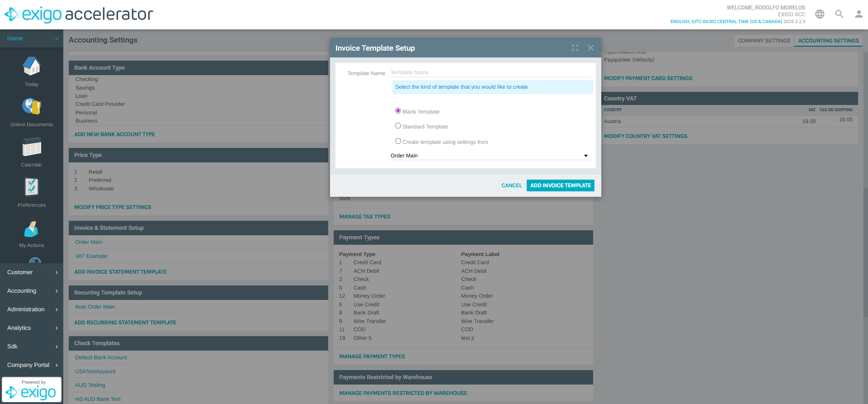
Task: Click the Savings bank account type
Action: 85,88
